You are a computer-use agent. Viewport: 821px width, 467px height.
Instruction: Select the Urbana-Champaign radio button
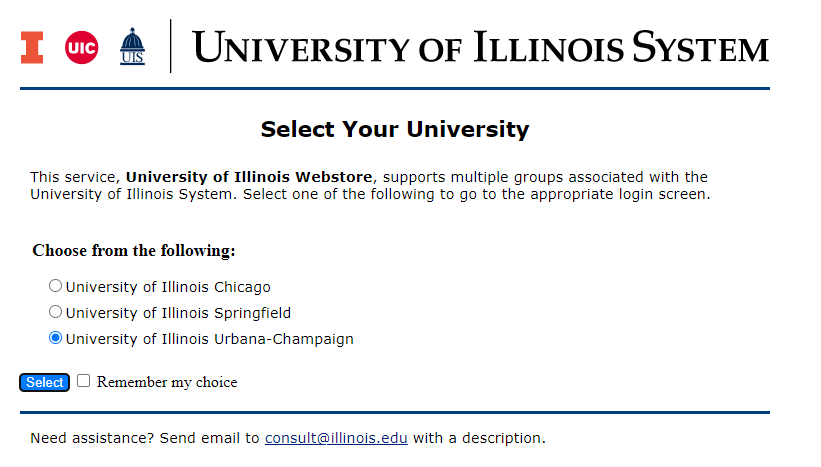[x=56, y=338]
